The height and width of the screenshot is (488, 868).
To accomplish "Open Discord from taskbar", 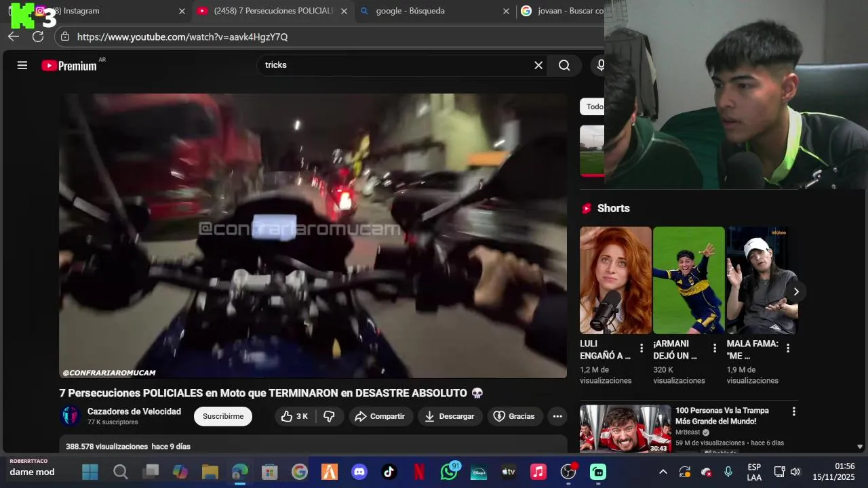I will (359, 472).
